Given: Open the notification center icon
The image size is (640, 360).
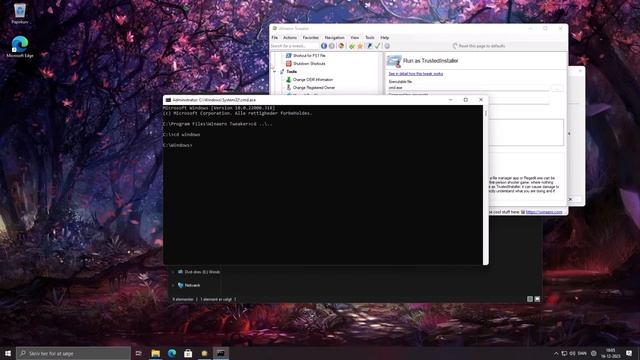Looking at the screenshot, I should tap(629, 353).
